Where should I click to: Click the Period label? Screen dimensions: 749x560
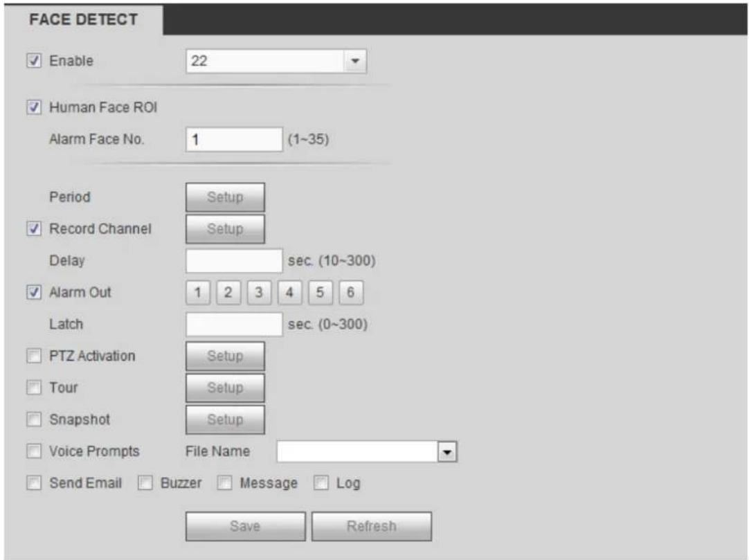click(70, 197)
